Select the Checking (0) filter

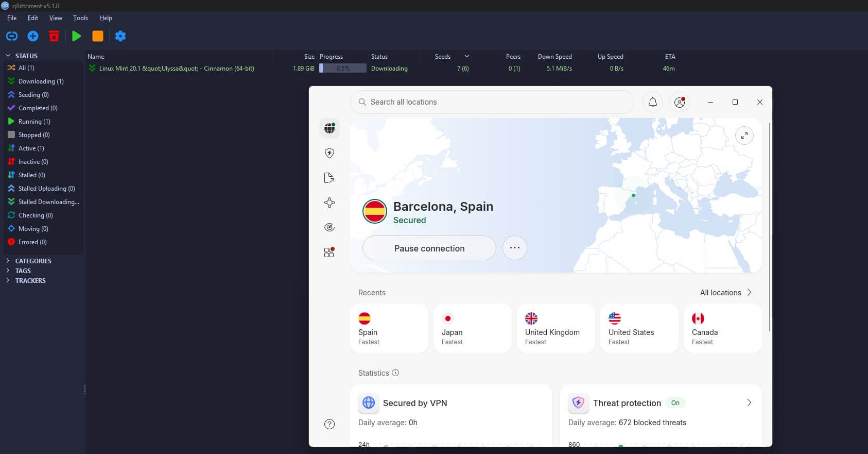point(43,215)
